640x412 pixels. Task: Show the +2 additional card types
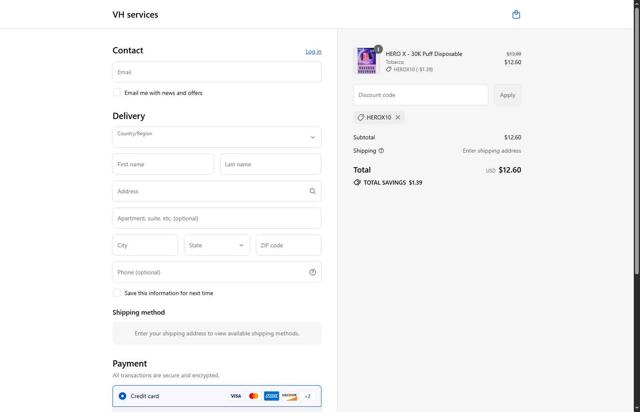(x=307, y=396)
